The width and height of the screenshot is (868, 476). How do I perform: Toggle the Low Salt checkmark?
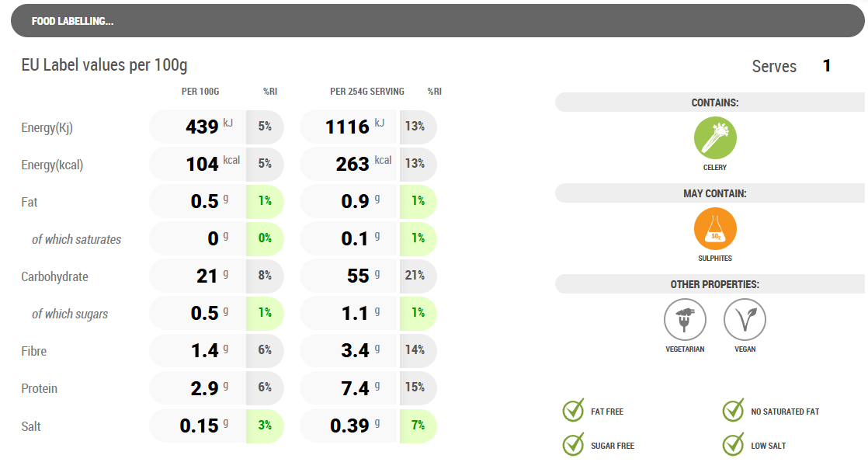[733, 445]
